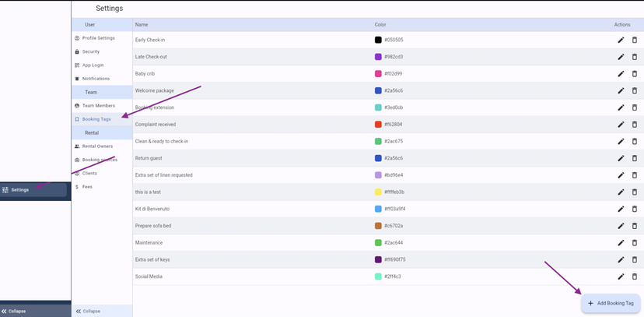Delete the 'this is a test' tag

pyautogui.click(x=634, y=192)
